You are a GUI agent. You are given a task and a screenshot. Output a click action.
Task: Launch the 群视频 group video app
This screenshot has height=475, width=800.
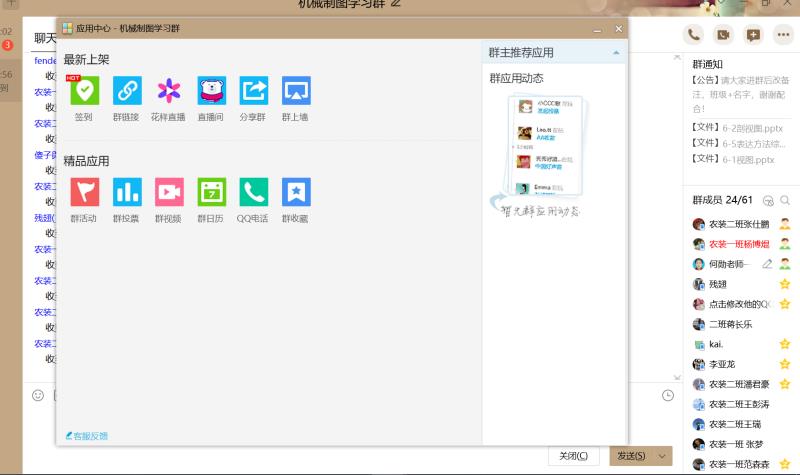(x=169, y=192)
